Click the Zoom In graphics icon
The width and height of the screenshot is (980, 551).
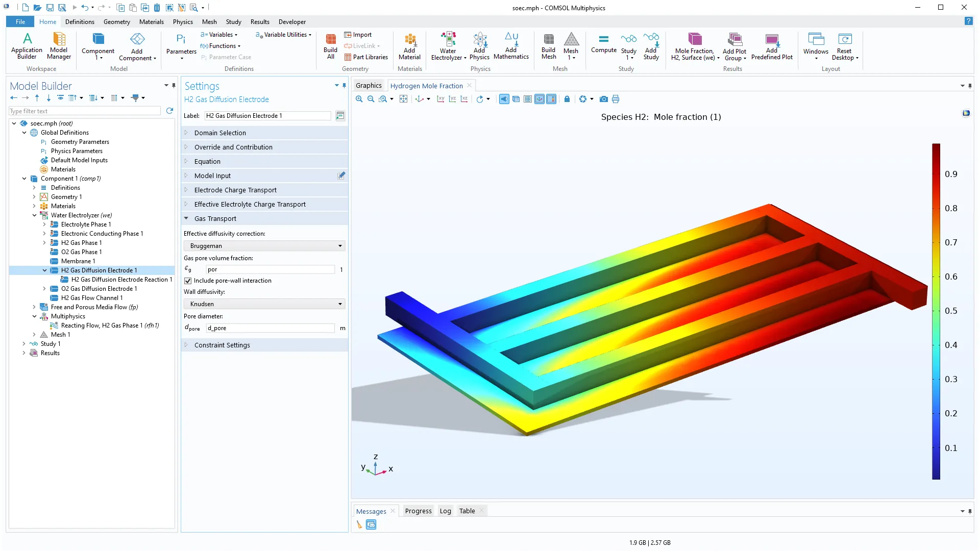359,99
